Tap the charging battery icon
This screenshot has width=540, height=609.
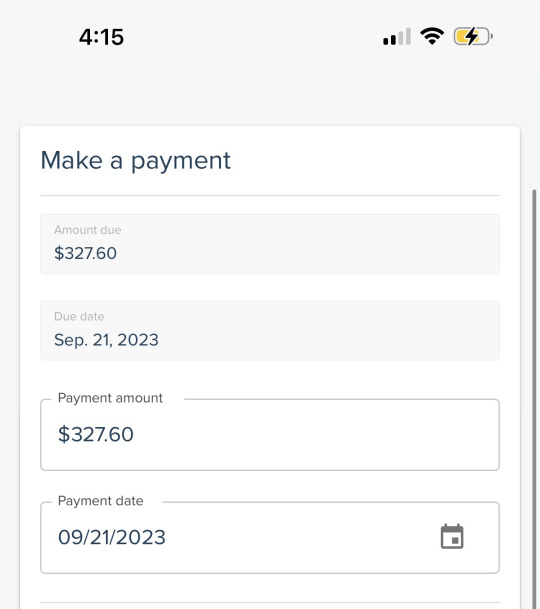[x=473, y=37]
